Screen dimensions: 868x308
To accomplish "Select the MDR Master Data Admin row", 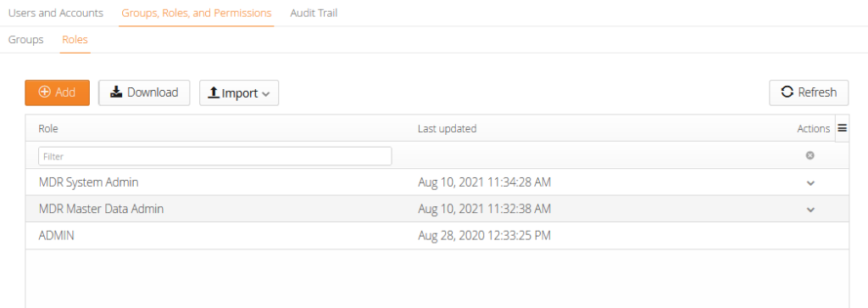I will 437,209.
